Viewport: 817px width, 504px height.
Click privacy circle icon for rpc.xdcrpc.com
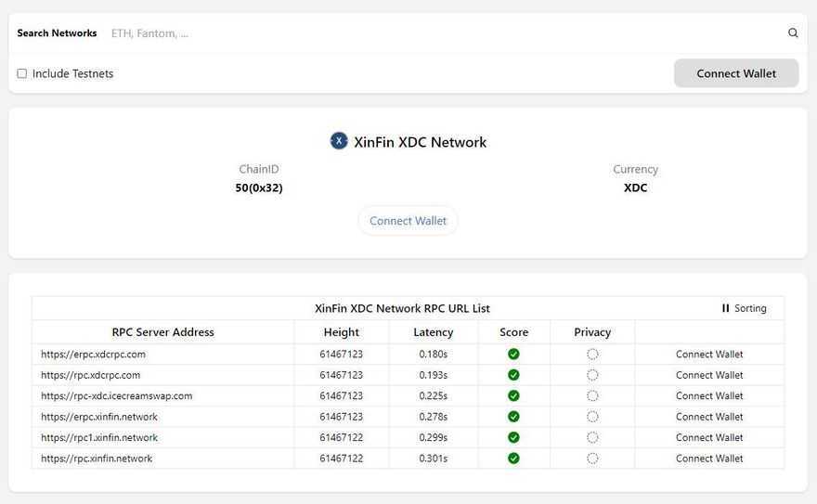[x=592, y=375]
